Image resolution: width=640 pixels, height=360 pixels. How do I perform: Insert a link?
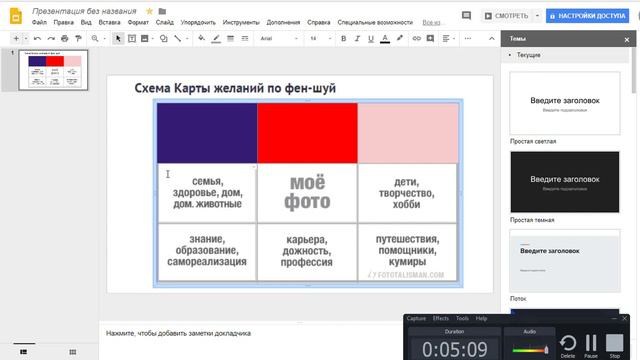416,38
